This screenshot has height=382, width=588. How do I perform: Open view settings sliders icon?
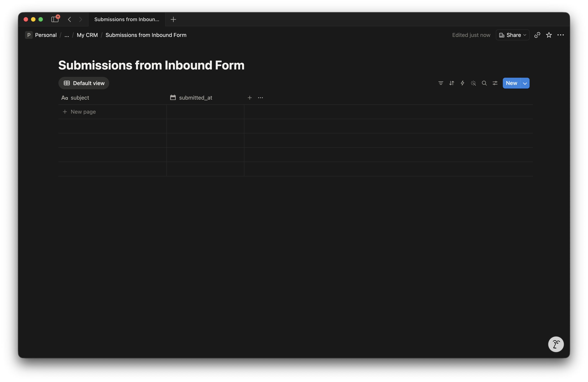495,83
